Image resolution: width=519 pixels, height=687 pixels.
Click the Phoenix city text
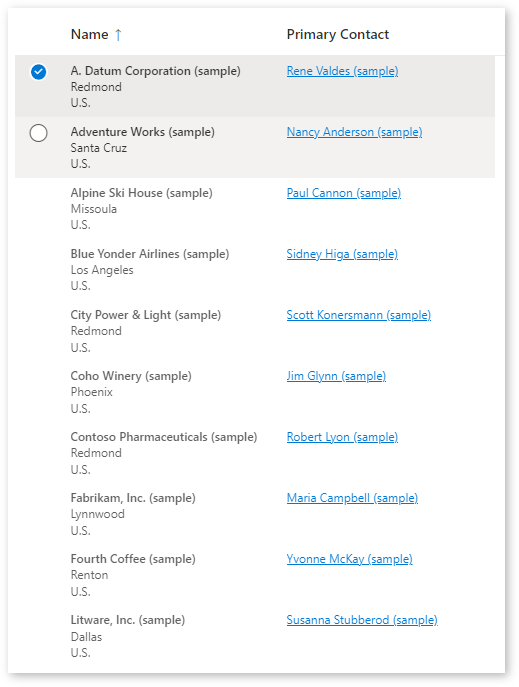[x=92, y=392]
